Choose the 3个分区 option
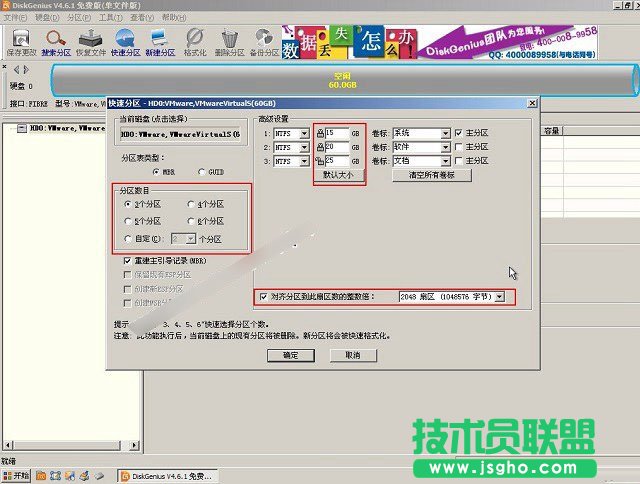Image resolution: width=640 pixels, height=484 pixels. 128,204
